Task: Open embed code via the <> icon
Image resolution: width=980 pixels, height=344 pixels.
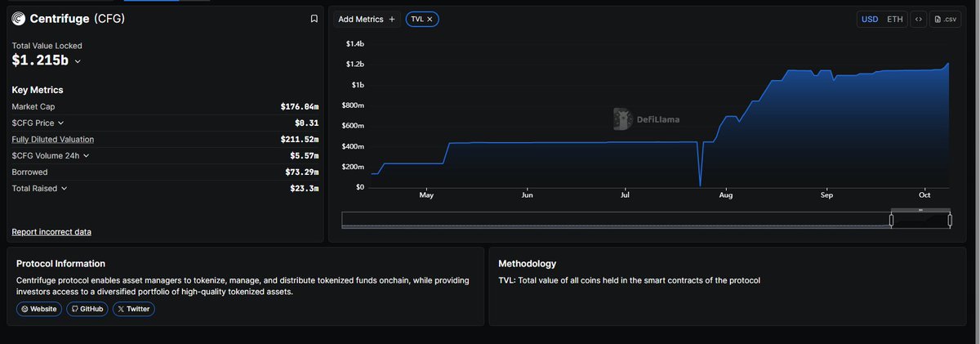Action: point(919,19)
